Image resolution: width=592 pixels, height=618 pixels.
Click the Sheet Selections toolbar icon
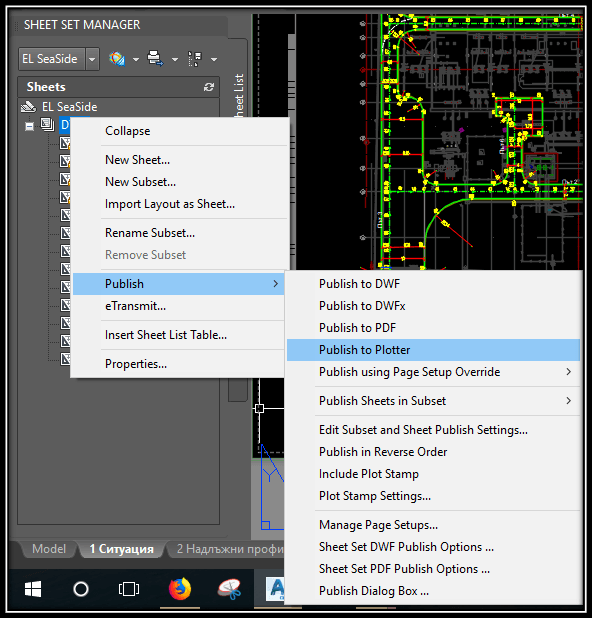click(195, 59)
